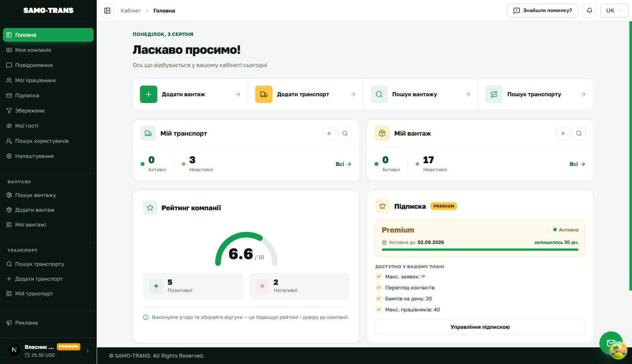Click the Кабінет breadcrumb
This screenshot has height=364, width=632.
pyautogui.click(x=130, y=11)
